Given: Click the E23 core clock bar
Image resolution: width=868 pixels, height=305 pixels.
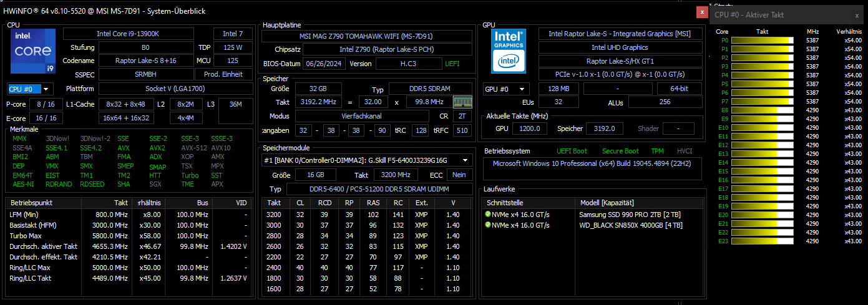Looking at the screenshot, I should pos(762,241).
